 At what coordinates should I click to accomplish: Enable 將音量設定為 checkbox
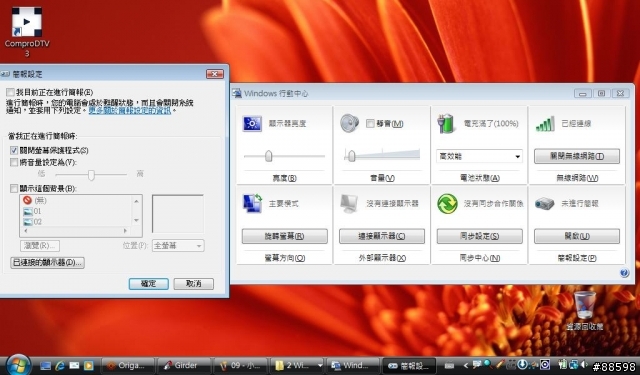[x=14, y=162]
